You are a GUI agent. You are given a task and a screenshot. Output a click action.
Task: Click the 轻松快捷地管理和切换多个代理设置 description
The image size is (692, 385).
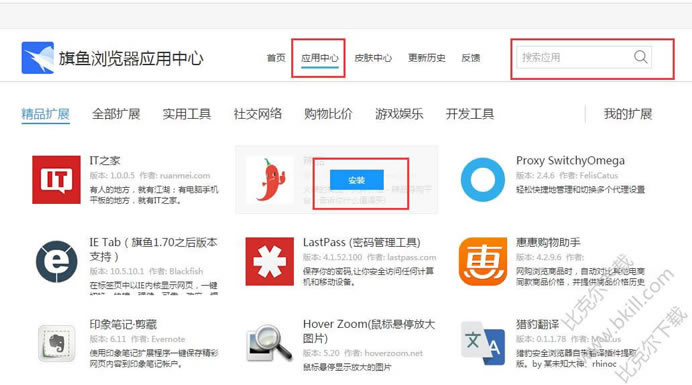coord(580,189)
